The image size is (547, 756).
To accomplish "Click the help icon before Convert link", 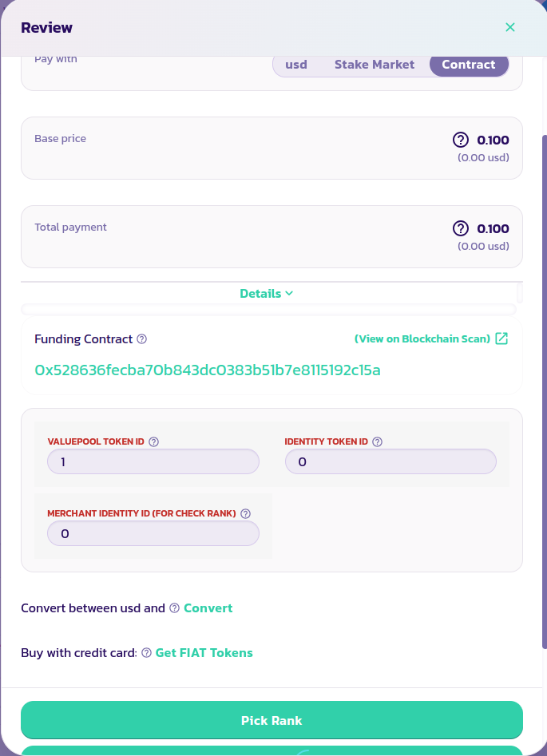I will click(174, 608).
